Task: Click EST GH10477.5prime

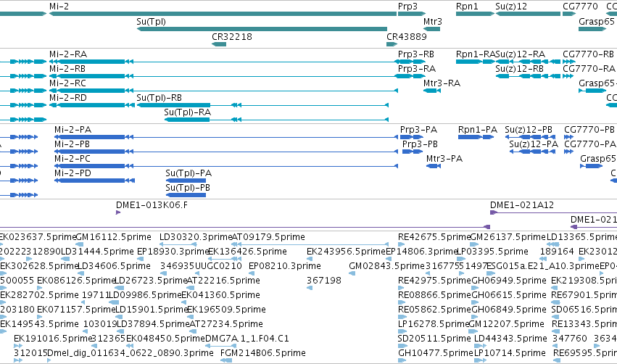Action: pyautogui.click(x=401, y=361)
